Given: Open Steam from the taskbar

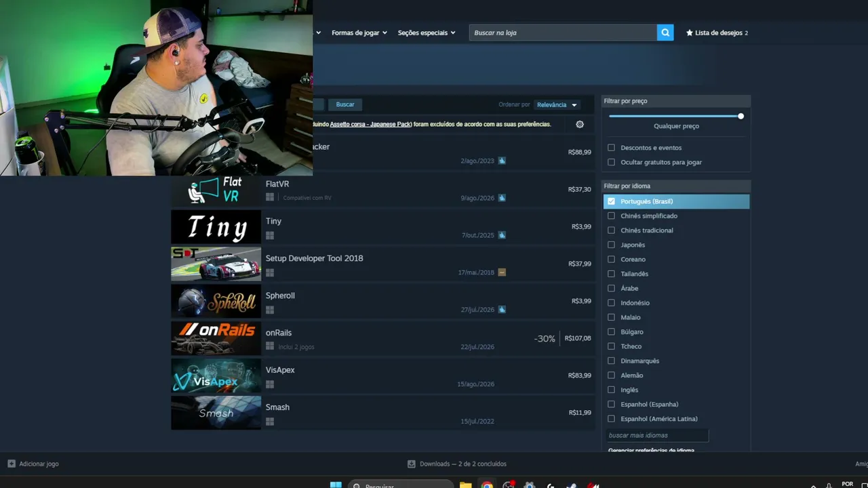Looking at the screenshot, I should pos(572,485).
